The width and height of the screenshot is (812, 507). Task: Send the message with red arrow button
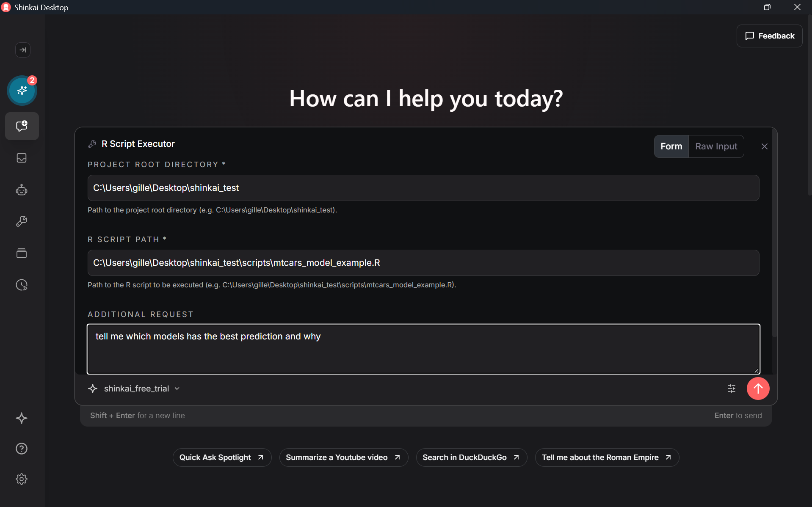pos(758,389)
